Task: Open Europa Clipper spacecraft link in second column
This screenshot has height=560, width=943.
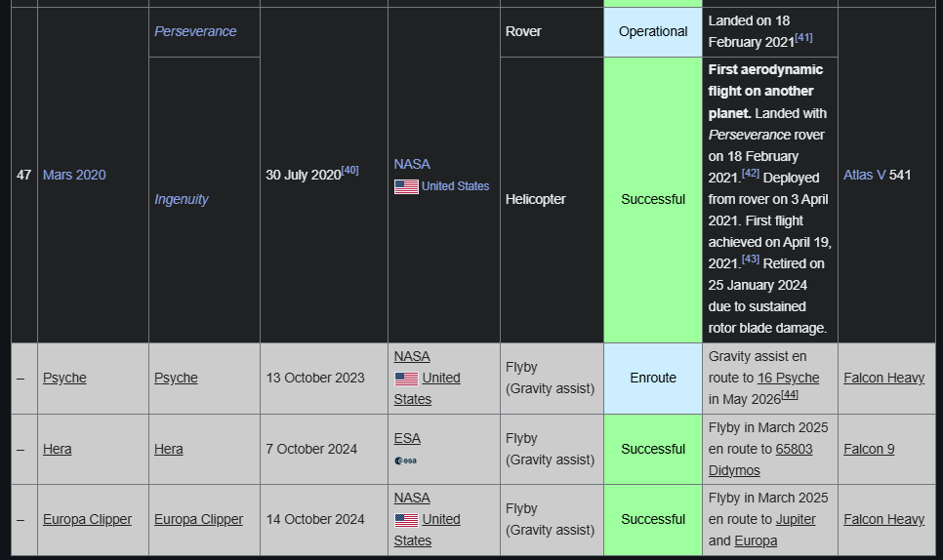Action: click(x=198, y=519)
